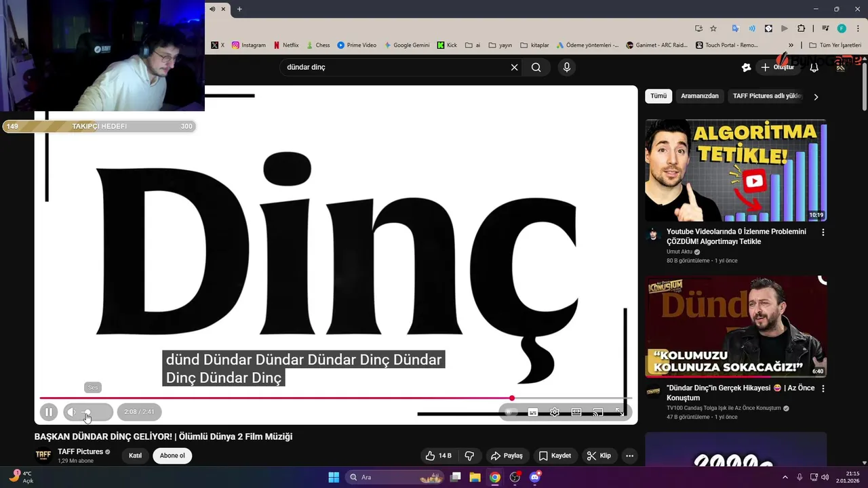Search by voice with microphone icon
The width and height of the screenshot is (868, 488).
point(567,67)
